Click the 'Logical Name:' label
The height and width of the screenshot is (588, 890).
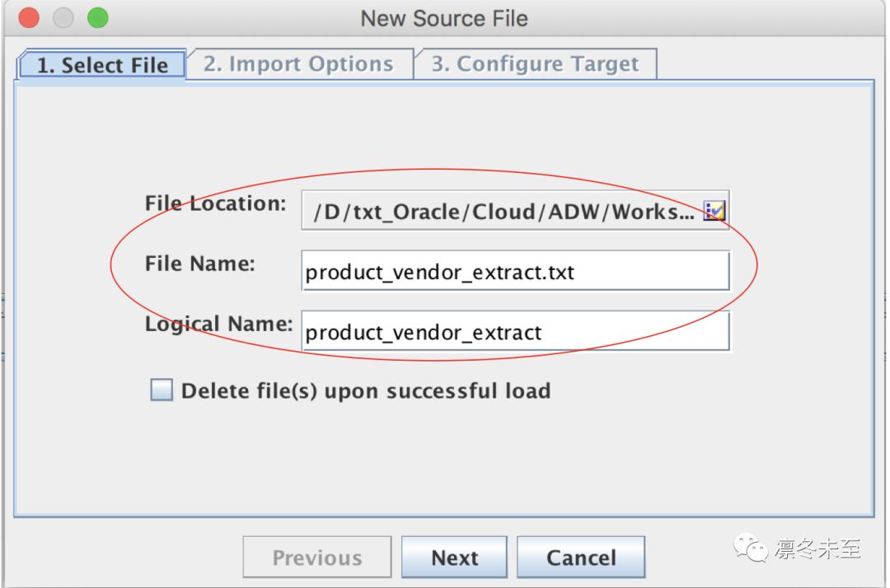218,324
